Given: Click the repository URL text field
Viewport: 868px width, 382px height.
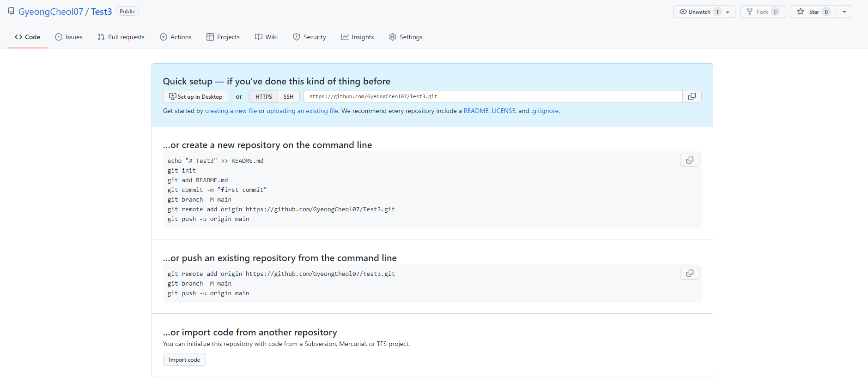Looking at the screenshot, I should [x=492, y=96].
